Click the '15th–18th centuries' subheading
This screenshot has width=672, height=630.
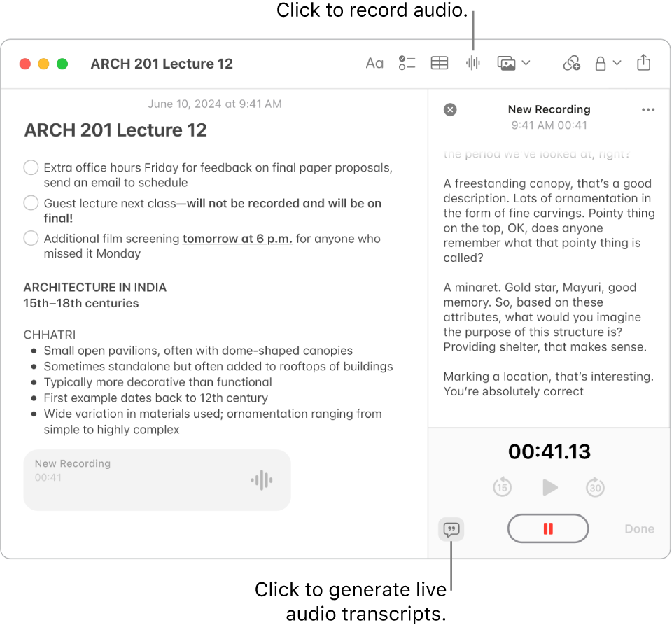[x=81, y=303]
